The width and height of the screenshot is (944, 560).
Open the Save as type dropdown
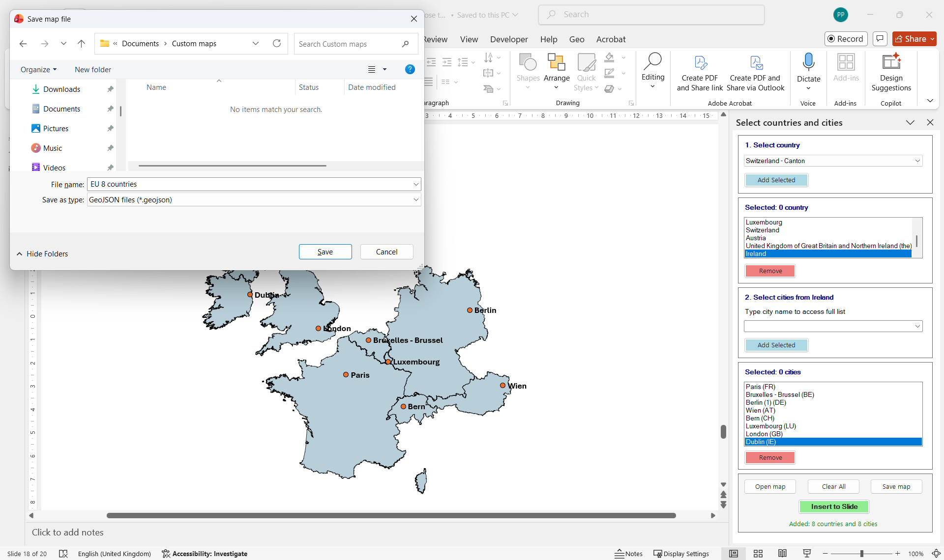[415, 199]
